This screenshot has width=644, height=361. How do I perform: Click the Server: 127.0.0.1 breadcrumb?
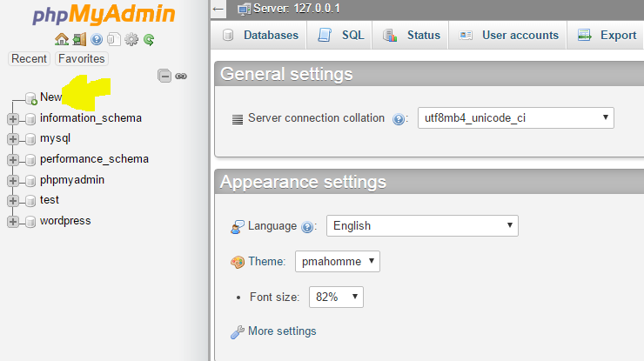pyautogui.click(x=297, y=9)
